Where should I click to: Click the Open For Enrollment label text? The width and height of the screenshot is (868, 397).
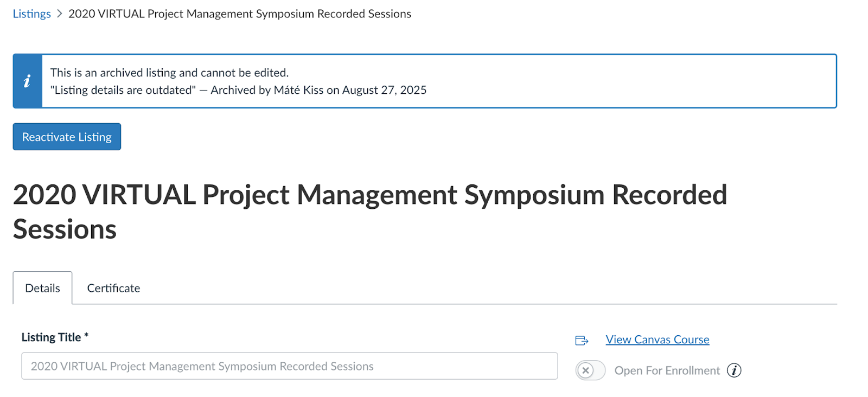(x=667, y=370)
